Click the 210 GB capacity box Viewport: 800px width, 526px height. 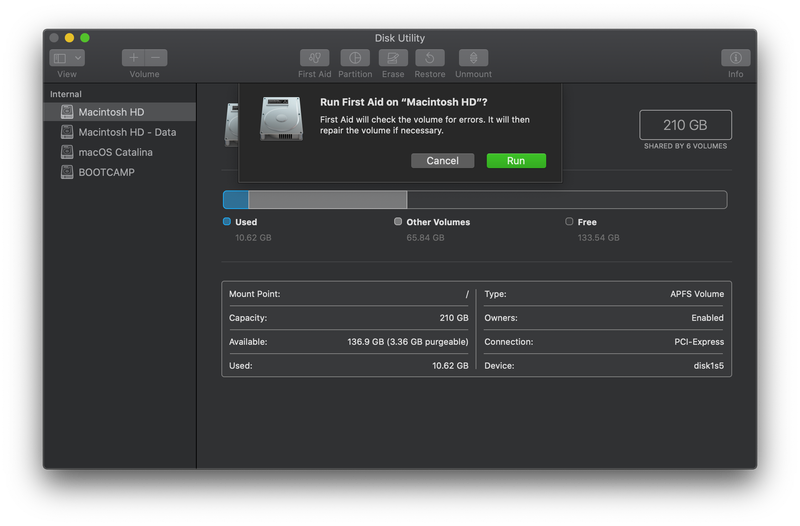coord(685,125)
